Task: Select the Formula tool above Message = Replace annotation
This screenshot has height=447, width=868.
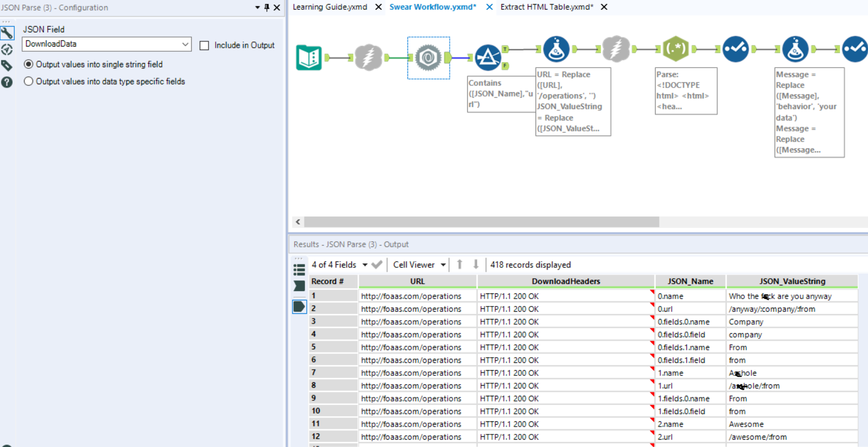Action: coord(795,49)
